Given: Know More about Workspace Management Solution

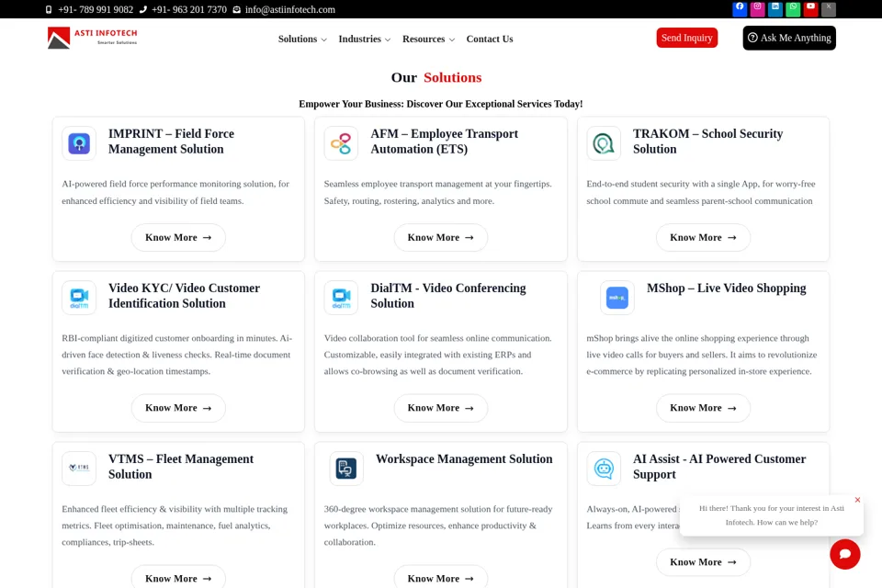Looking at the screenshot, I should [440, 577].
